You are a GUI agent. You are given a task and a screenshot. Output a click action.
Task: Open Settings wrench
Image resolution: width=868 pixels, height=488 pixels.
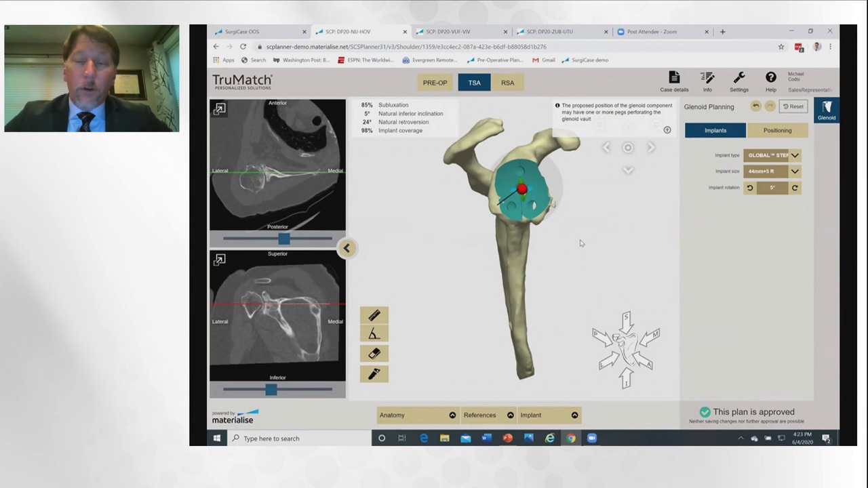(739, 82)
